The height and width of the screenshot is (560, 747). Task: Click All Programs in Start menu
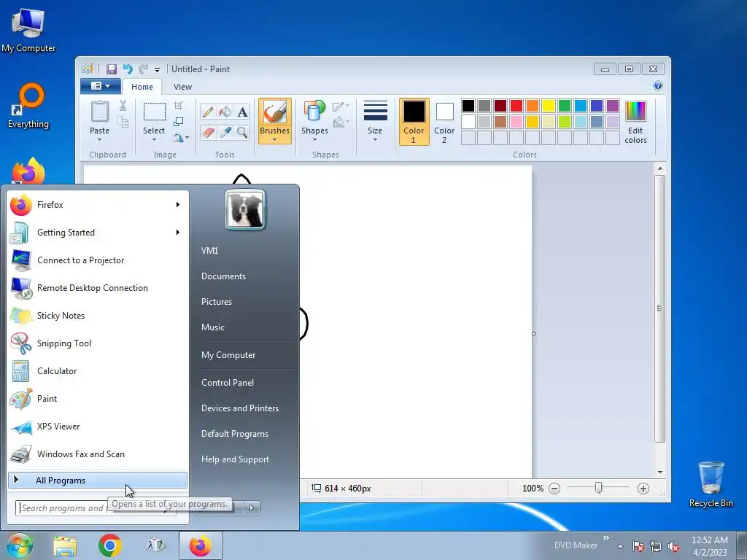coord(98,481)
